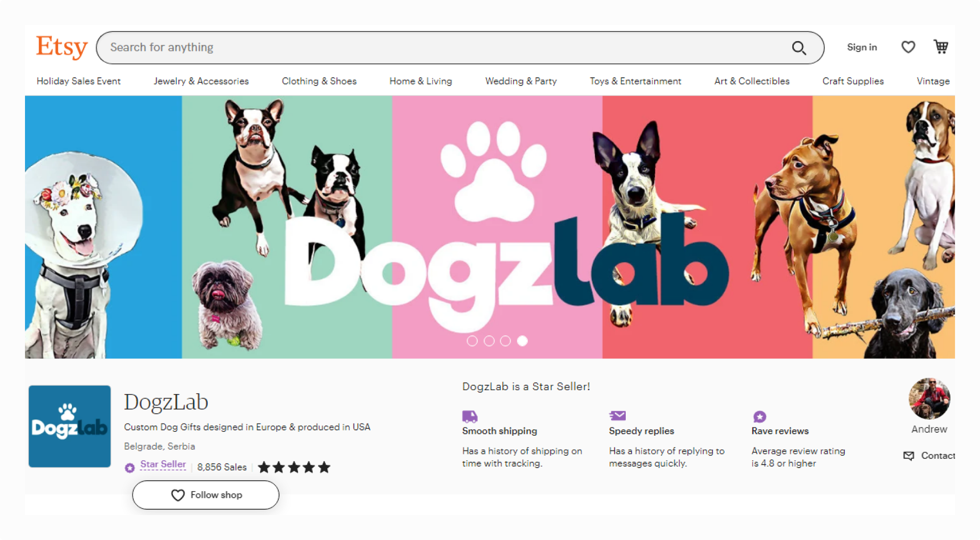Open Clothing & Shoes category

[x=319, y=81]
